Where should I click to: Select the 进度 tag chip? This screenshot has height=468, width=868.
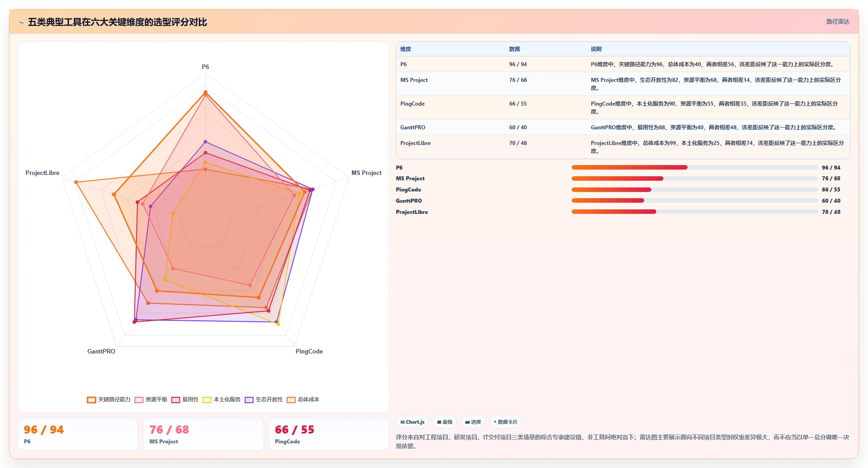[x=473, y=422]
